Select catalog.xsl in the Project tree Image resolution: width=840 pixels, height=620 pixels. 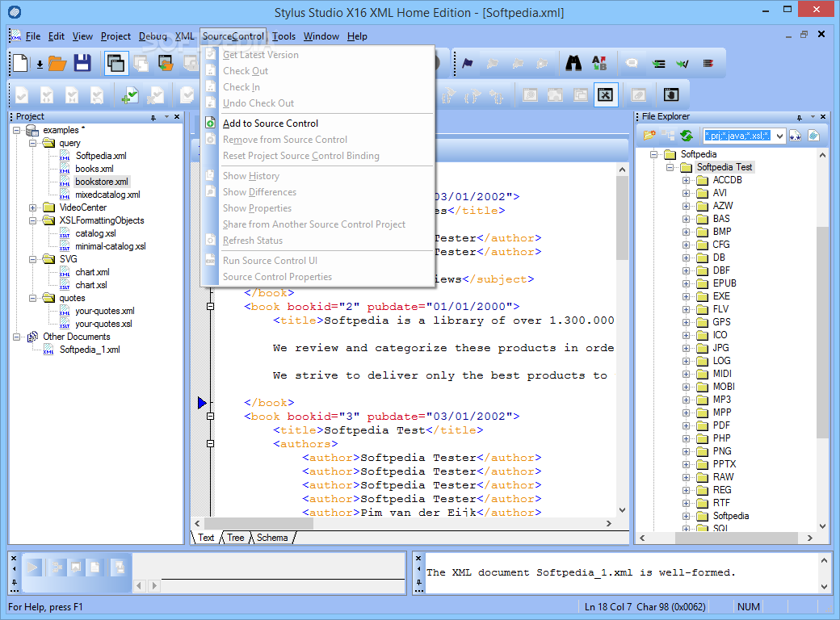pos(95,233)
